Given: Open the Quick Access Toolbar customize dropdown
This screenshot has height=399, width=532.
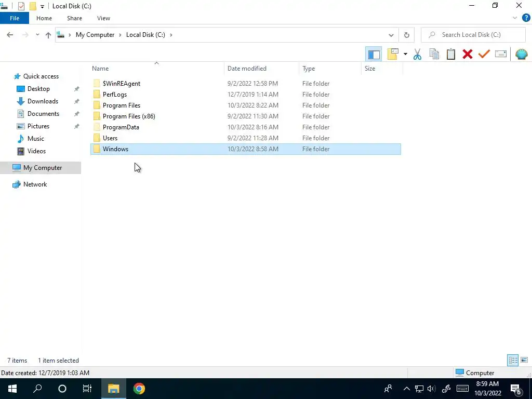Looking at the screenshot, I should 42,6.
